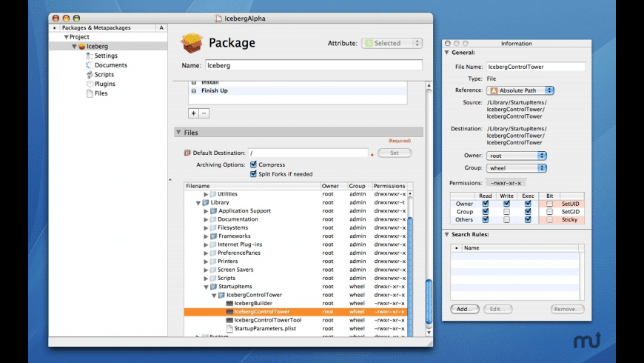Disable Split Forks if needed option

pos(254,174)
